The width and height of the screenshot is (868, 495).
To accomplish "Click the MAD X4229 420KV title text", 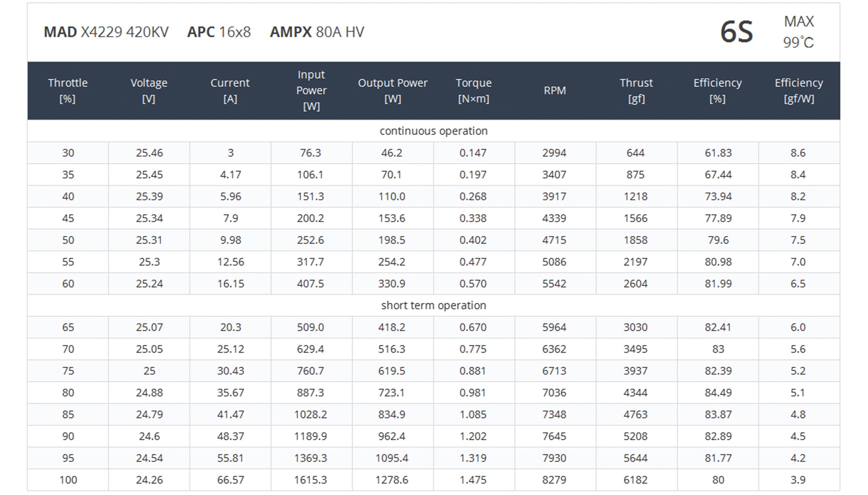I will point(106,32).
